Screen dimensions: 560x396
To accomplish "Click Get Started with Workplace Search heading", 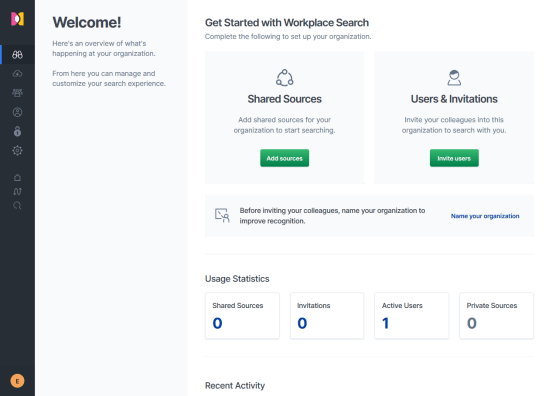I will click(x=287, y=23).
